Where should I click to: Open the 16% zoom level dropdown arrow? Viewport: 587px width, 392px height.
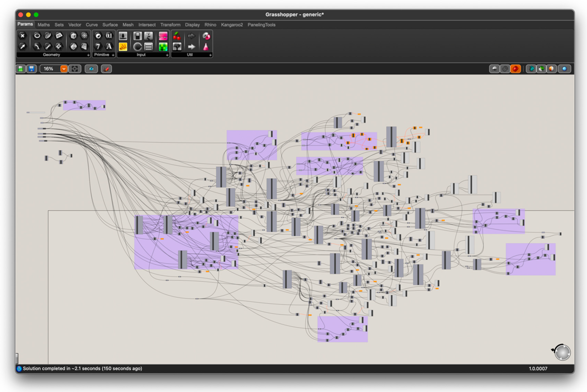pos(64,69)
